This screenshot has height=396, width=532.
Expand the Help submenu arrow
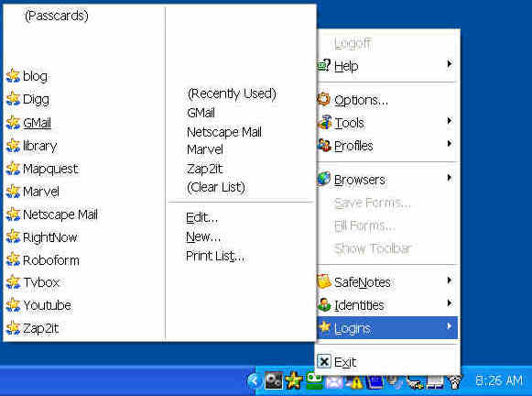[x=450, y=64]
